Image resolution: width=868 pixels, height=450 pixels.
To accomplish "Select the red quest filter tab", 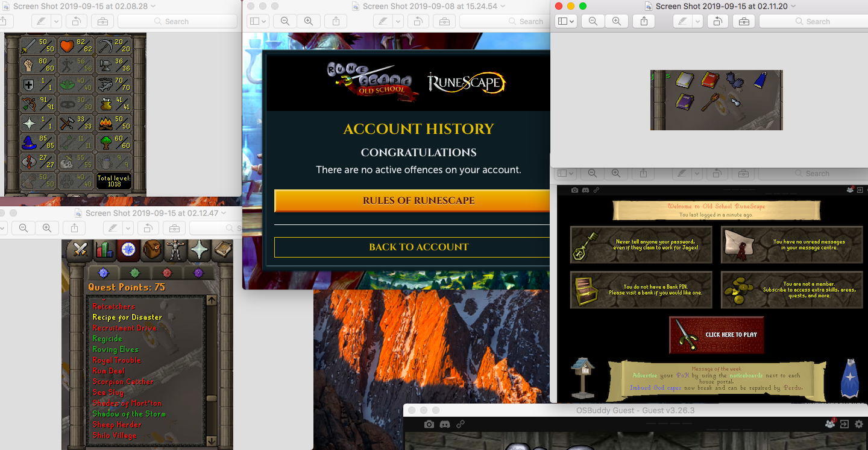I will [x=166, y=273].
